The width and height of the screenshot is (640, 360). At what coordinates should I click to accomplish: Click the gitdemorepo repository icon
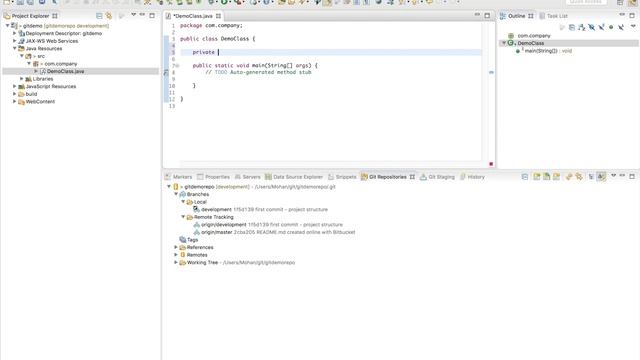pos(176,187)
